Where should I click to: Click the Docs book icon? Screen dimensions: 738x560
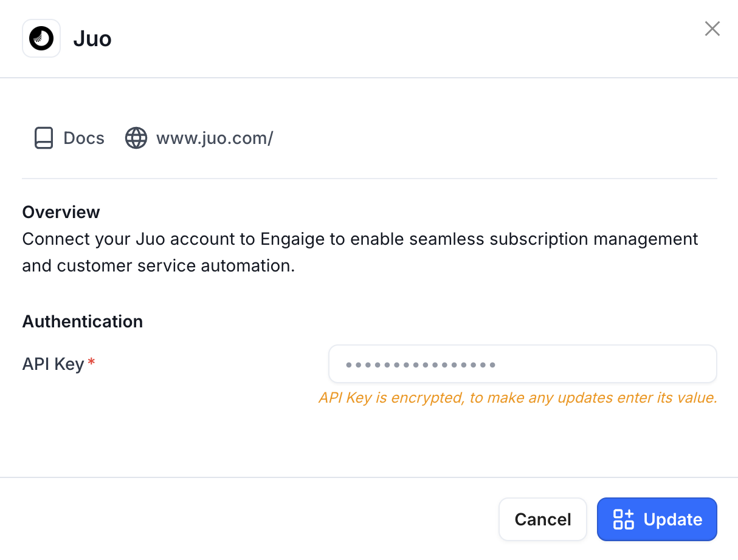tap(44, 138)
